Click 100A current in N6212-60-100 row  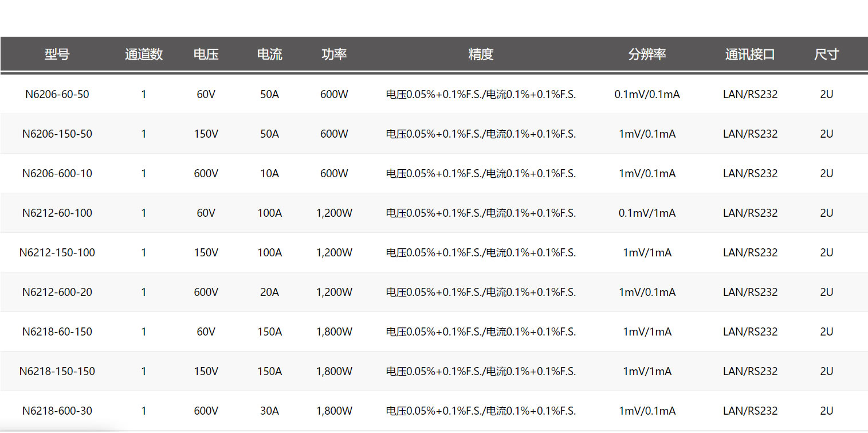tap(270, 213)
